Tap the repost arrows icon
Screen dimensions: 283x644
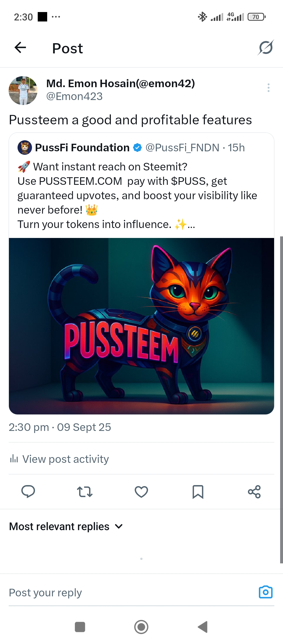point(85,492)
